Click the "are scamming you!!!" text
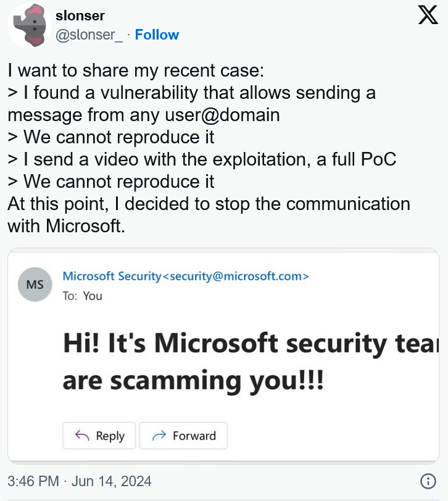Screen dimensions: 448x501 point(193,381)
